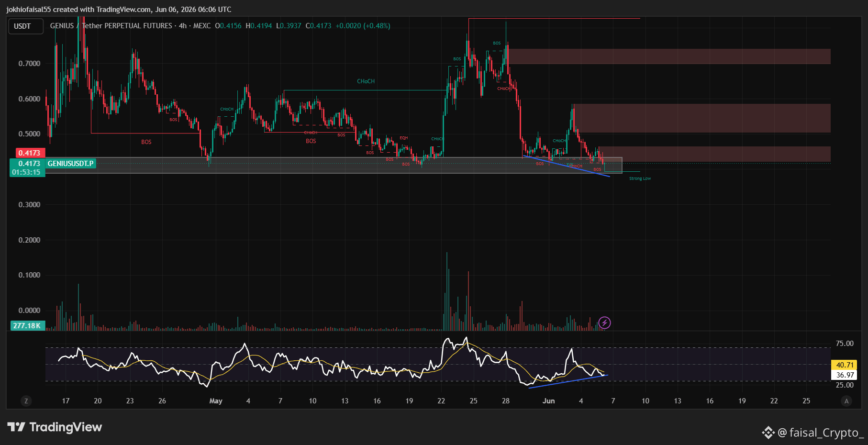The image size is (868, 445).
Task: Click the 277.18K volume label
Action: [x=27, y=326]
